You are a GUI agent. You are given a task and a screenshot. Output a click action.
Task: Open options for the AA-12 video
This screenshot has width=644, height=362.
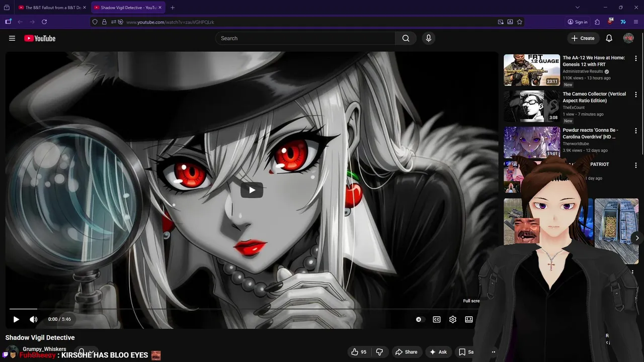635,58
